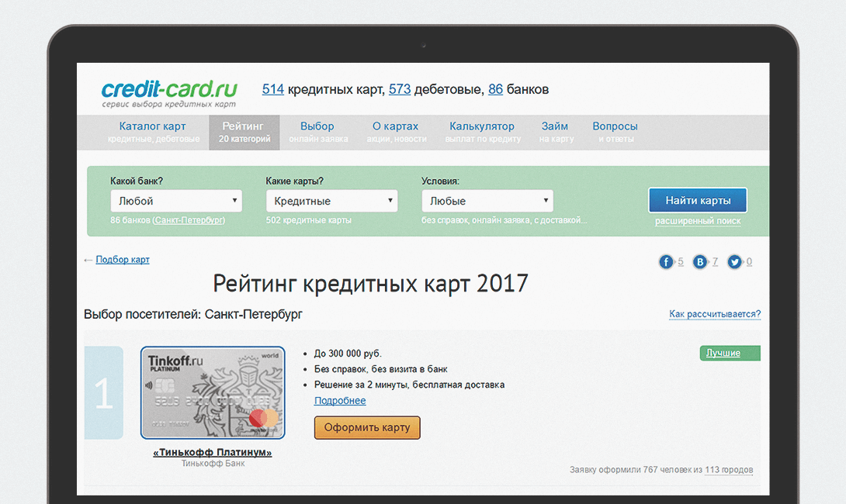This screenshot has height=504, width=846.
Task: Click the Facebook share count 5
Action: 681,261
